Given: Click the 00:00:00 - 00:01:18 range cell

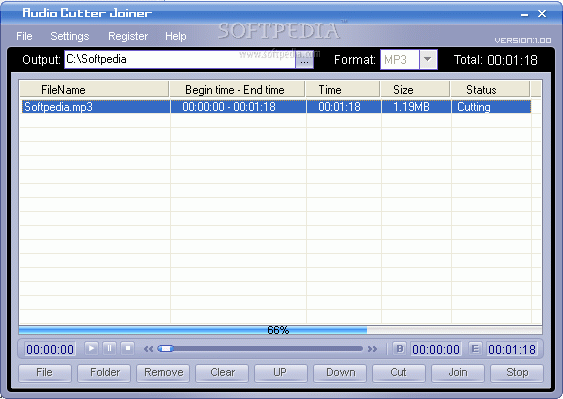Looking at the screenshot, I should (x=238, y=107).
